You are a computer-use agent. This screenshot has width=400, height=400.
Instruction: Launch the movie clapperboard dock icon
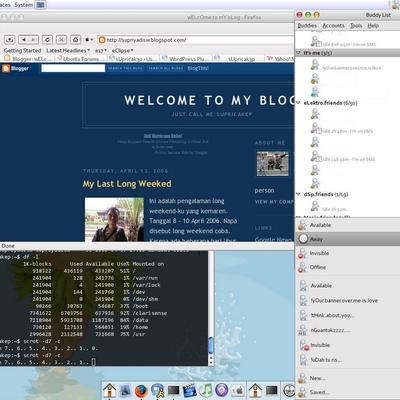[x=189, y=390]
